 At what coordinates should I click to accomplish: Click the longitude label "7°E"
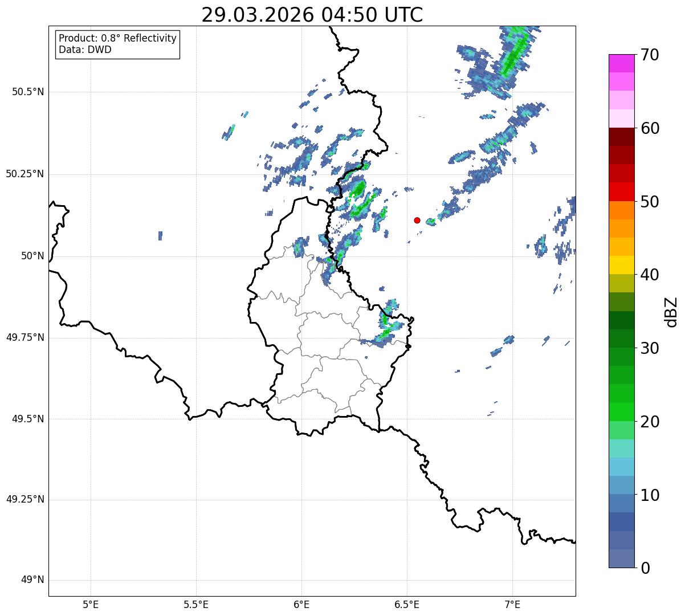[x=512, y=605]
